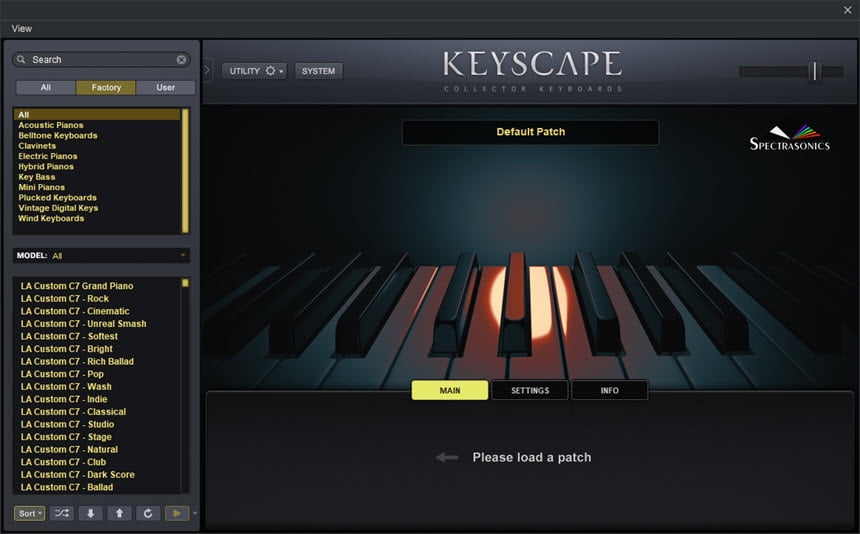Switch to the MAIN tab
860x534 pixels.
point(450,390)
